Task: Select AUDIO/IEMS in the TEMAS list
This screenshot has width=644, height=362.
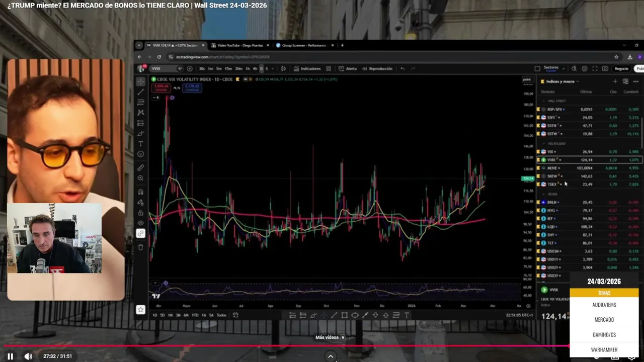Action: click(x=604, y=305)
